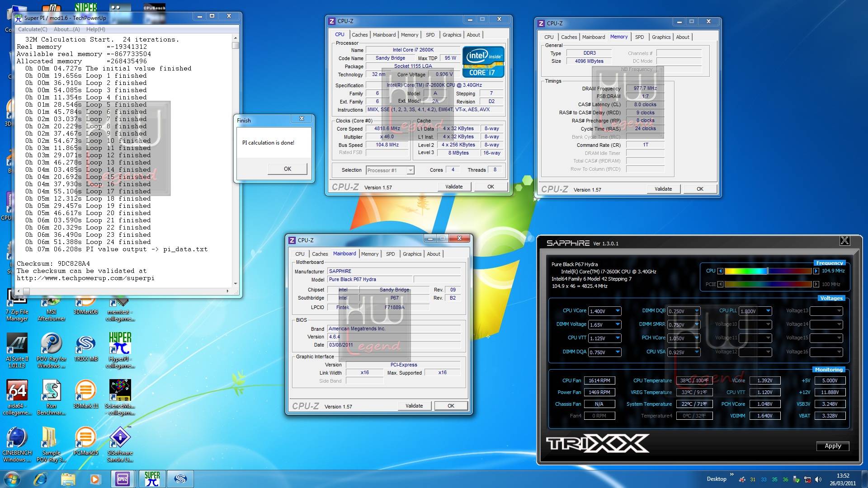Open Calculate menu in Super PI

[x=33, y=29]
